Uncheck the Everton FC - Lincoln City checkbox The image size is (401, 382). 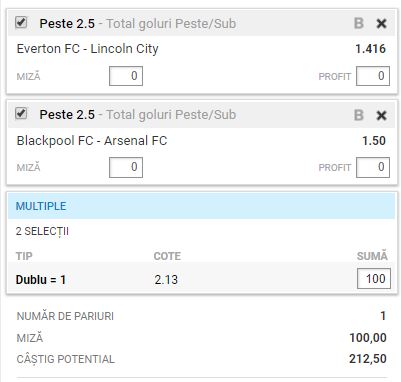coord(21,22)
